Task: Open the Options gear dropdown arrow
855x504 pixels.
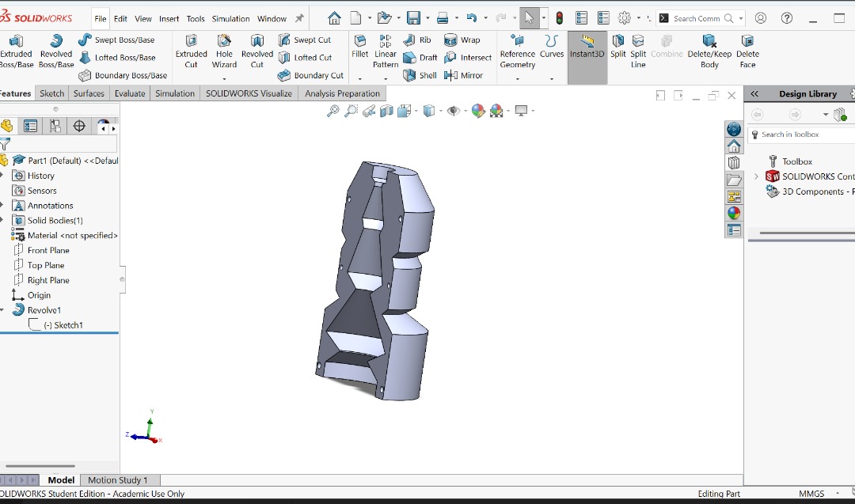Action: pos(639,18)
